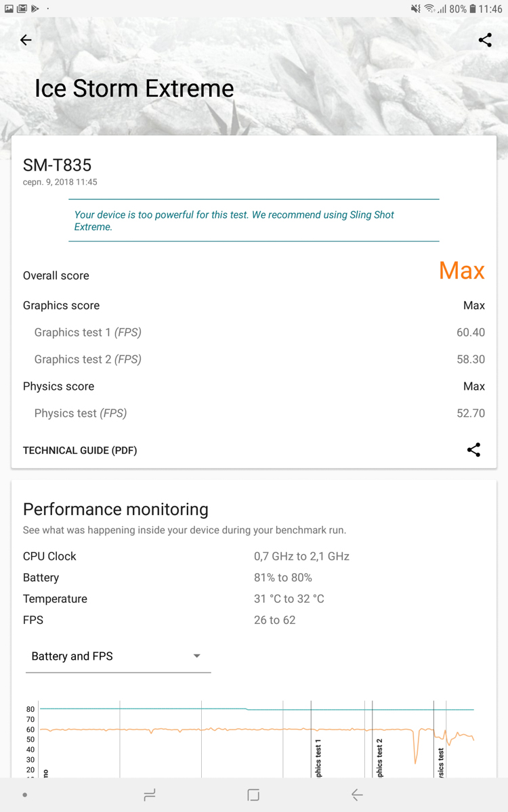Image resolution: width=508 pixels, height=812 pixels.
Task: Tap the image notification icon in status bar
Action: [9, 8]
